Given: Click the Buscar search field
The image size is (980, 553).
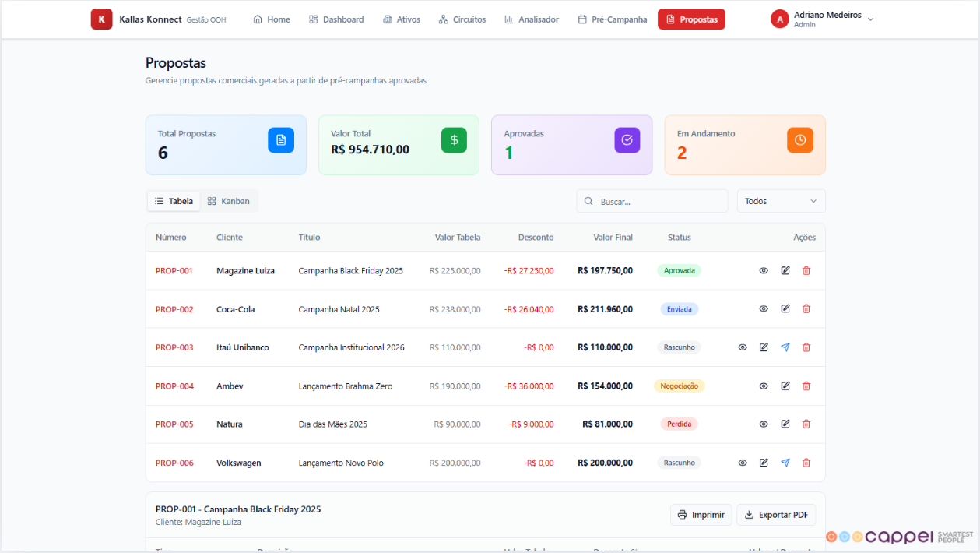Looking at the screenshot, I should pyautogui.click(x=658, y=201).
